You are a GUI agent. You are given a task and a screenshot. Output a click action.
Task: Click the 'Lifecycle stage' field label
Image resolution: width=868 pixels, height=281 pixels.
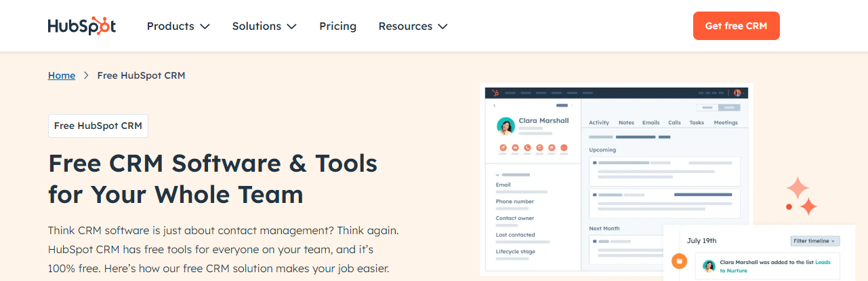[516, 252]
